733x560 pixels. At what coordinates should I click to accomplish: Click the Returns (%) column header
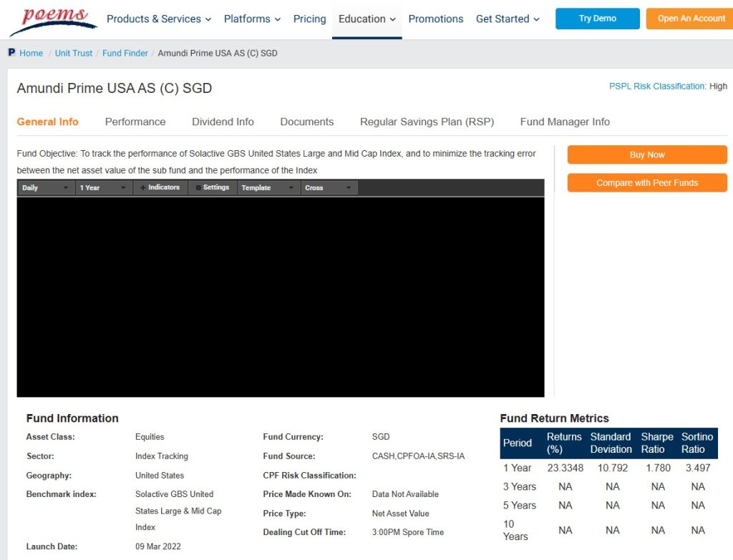(x=564, y=443)
